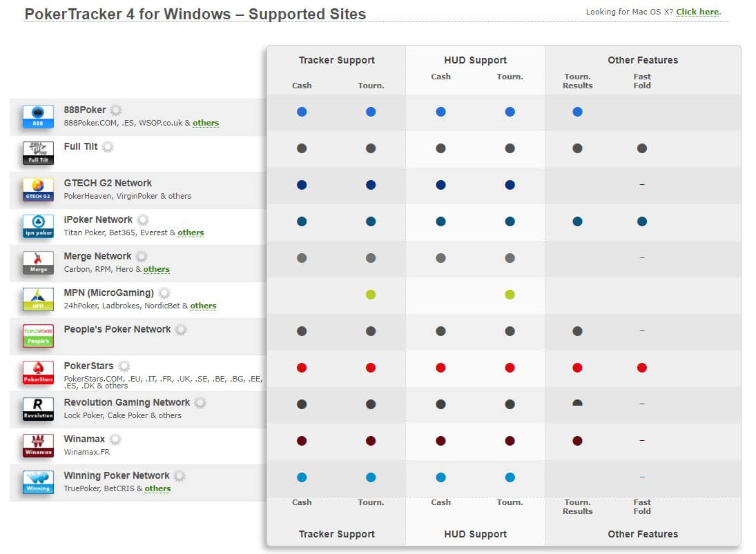
Task: Click the iPoker Network logo icon
Action: (x=38, y=226)
